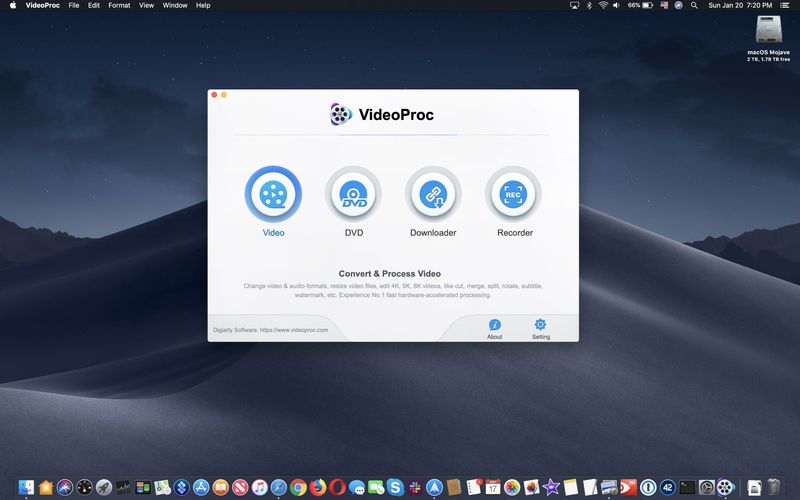Open the Format menu
800x500 pixels.
coord(119,5)
